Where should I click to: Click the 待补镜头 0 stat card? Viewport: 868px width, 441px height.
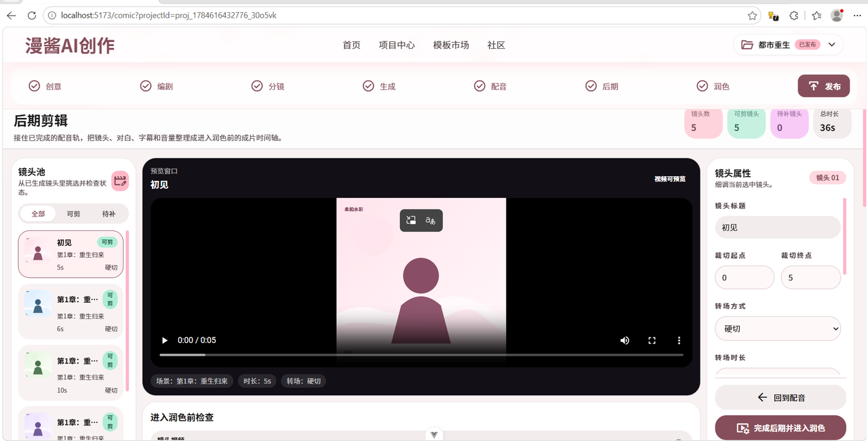[x=789, y=123]
